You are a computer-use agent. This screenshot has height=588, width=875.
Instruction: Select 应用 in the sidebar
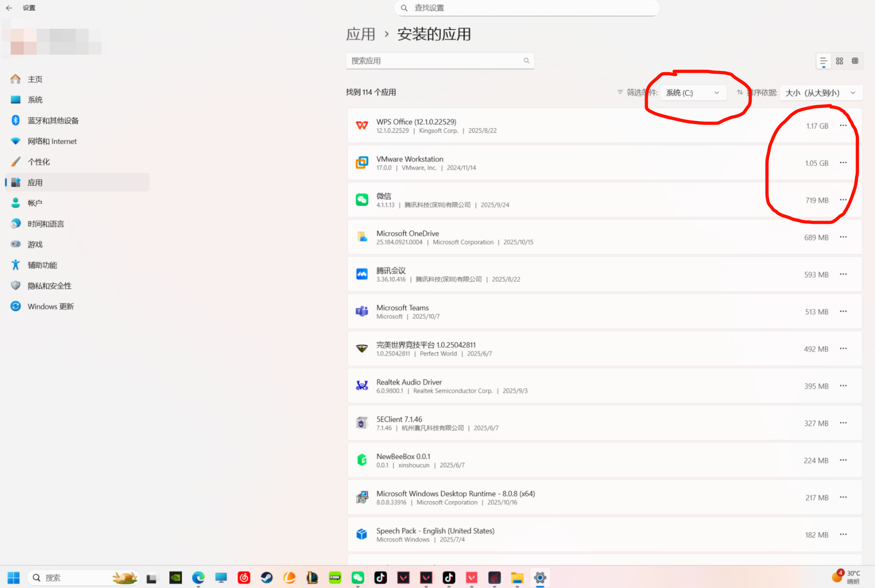[x=77, y=183]
